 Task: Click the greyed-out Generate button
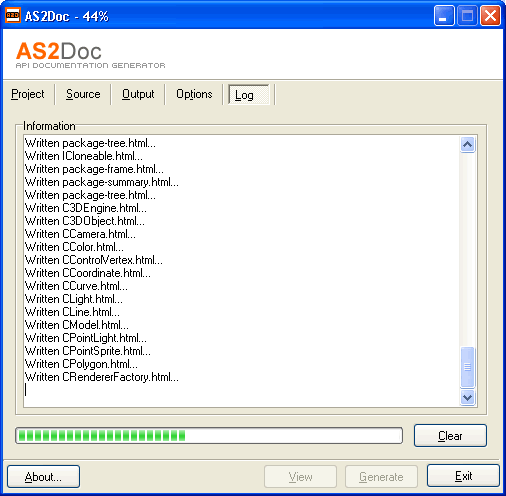pos(381,477)
